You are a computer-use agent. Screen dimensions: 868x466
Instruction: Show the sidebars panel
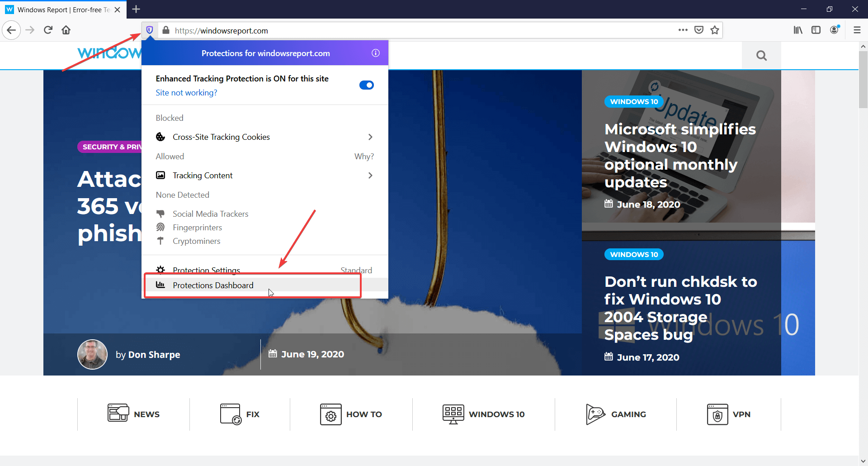(816, 30)
